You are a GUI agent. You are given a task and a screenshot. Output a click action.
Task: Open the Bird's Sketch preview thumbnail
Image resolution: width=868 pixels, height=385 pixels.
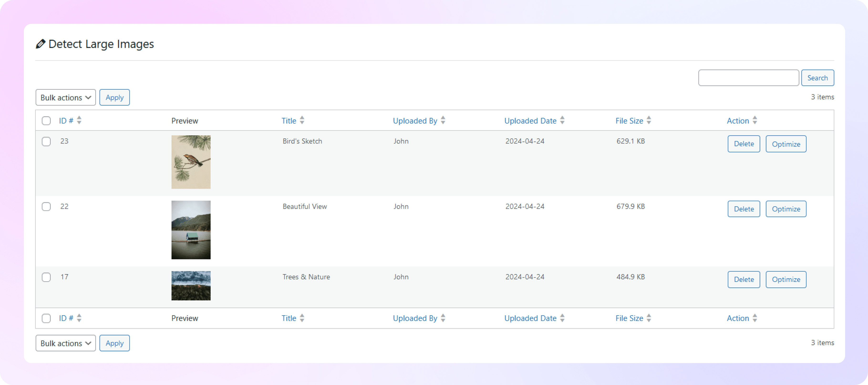(191, 162)
